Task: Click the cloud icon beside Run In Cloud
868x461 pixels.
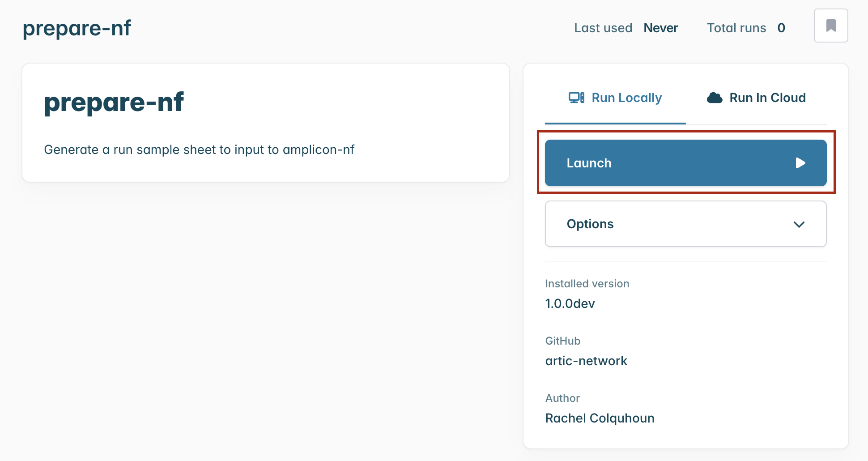Action: (715, 98)
